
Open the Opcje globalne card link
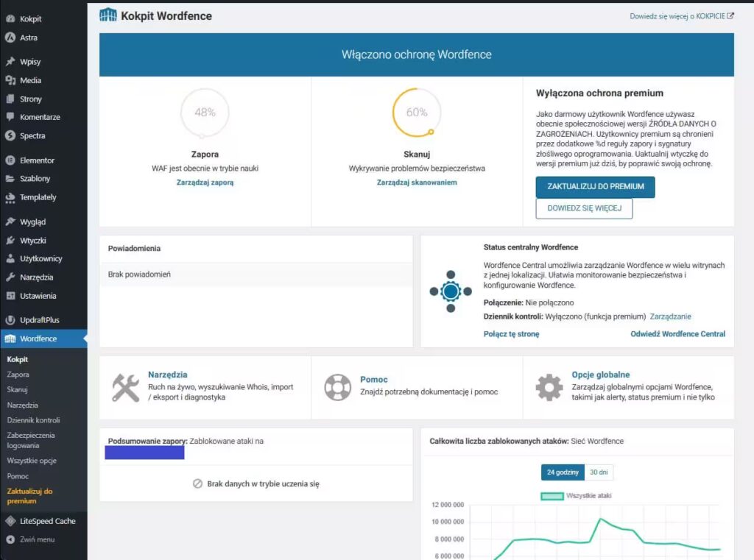(x=601, y=375)
